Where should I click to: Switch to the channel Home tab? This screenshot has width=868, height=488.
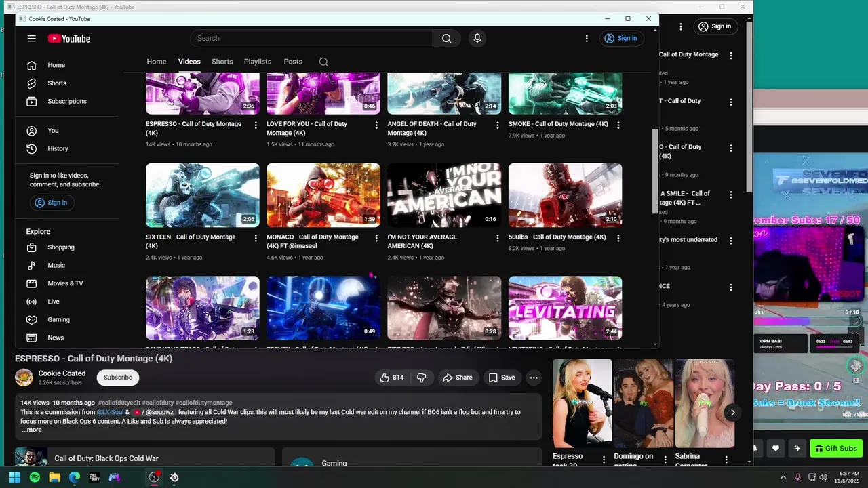point(157,62)
